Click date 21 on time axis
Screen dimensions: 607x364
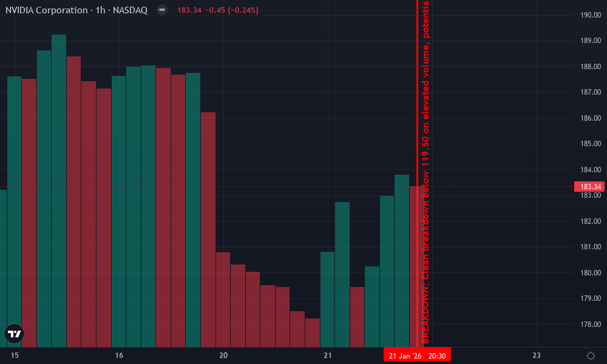click(328, 356)
